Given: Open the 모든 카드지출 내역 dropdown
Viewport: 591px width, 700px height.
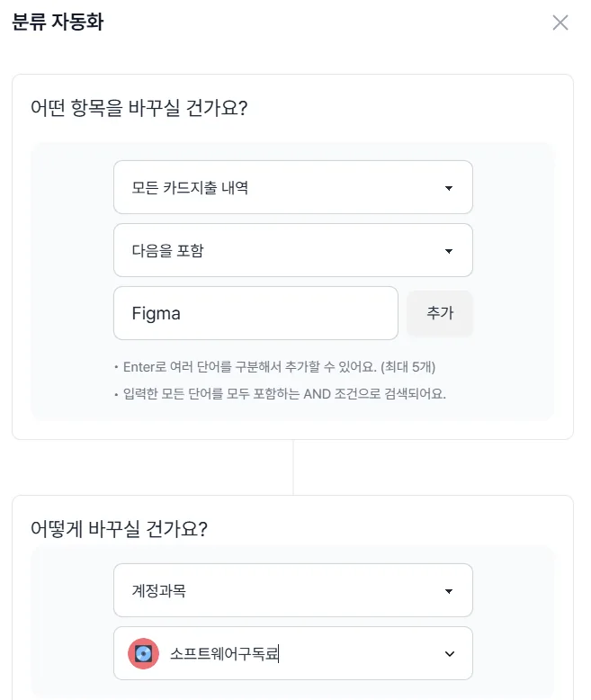Looking at the screenshot, I should tap(293, 187).
